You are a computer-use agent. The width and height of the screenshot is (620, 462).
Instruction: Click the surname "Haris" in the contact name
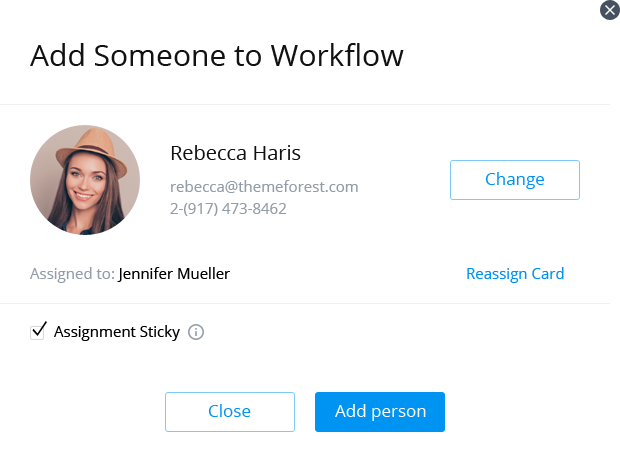pos(277,153)
